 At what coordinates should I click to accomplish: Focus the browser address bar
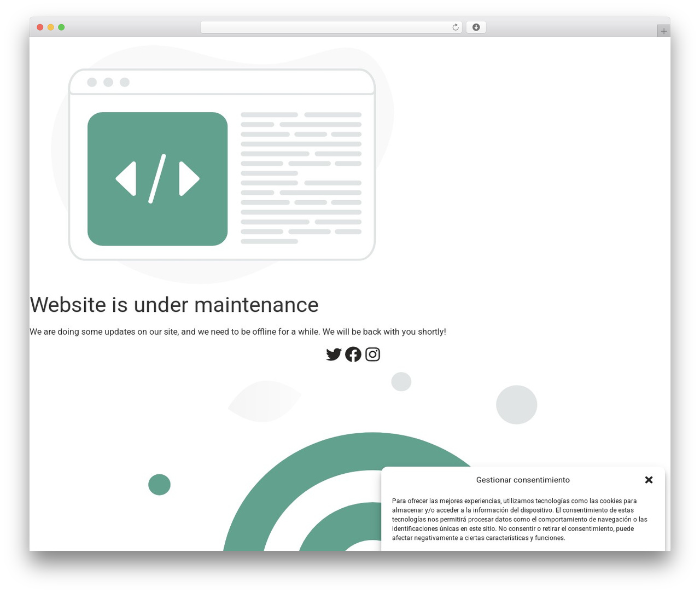click(x=331, y=27)
